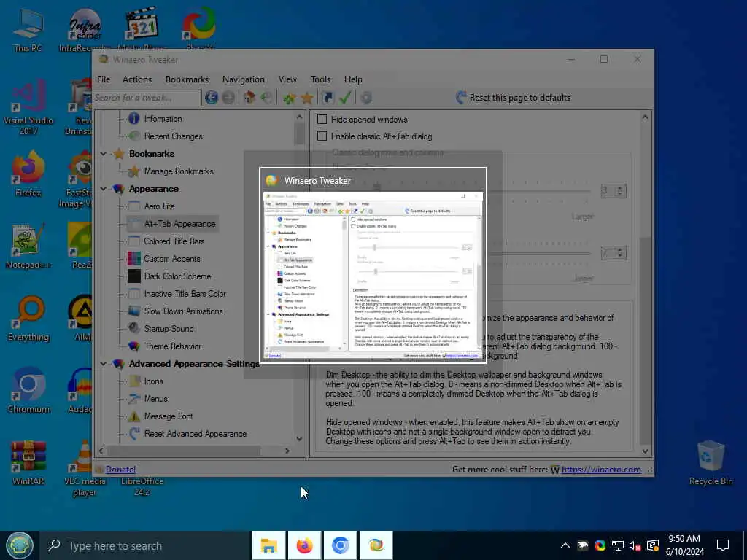This screenshot has width=747, height=560.
Task: Click right pane scroll down arrow
Action: (x=645, y=451)
